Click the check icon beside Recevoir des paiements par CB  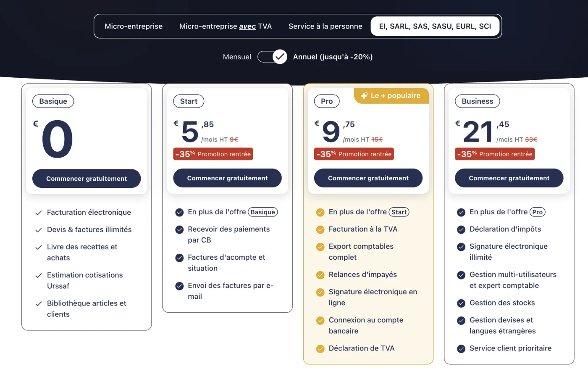pos(179,229)
